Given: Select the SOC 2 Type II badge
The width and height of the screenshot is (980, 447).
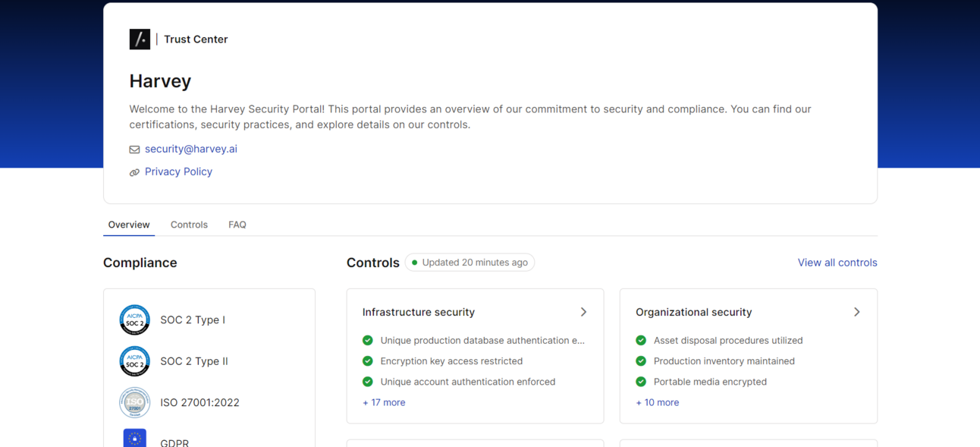Looking at the screenshot, I should pos(134,361).
